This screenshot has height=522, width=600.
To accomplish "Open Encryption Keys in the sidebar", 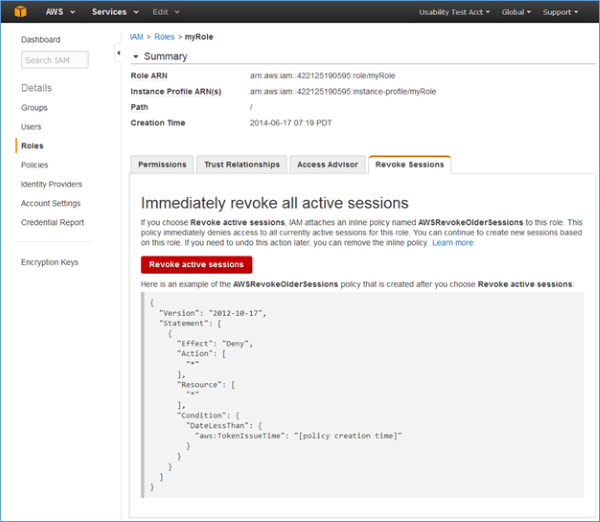I will pyautogui.click(x=50, y=262).
